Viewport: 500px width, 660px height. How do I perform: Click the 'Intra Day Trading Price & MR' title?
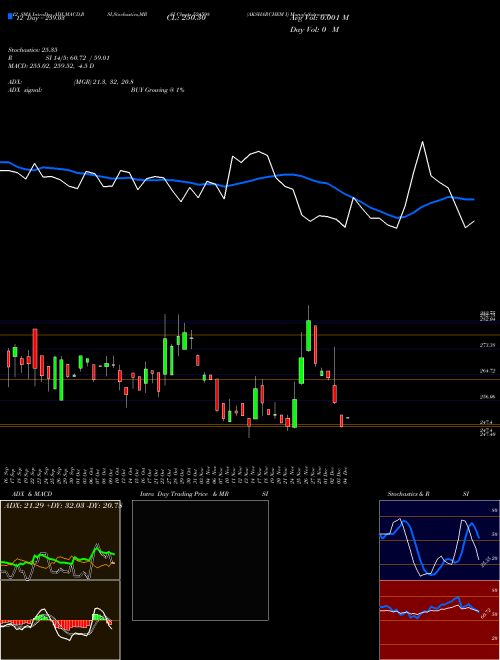184,494
